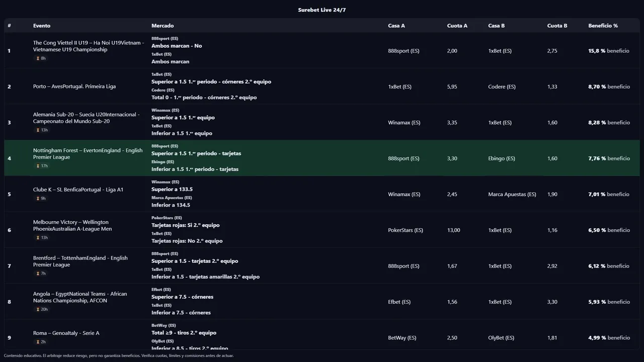
Task: Click hourglass icon under Clube K event
Action: click(38, 199)
